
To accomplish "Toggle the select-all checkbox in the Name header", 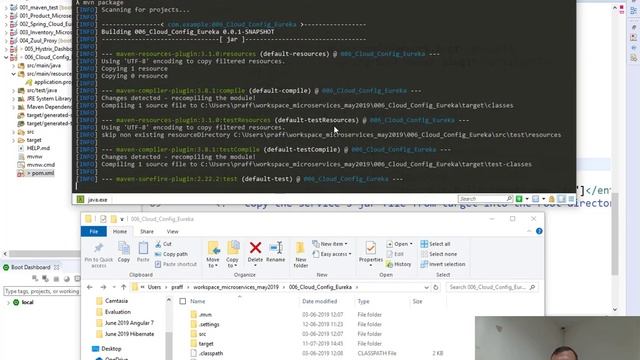I will point(183,301).
